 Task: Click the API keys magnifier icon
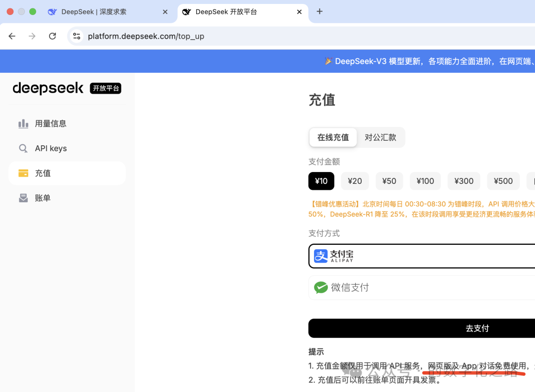[23, 149]
